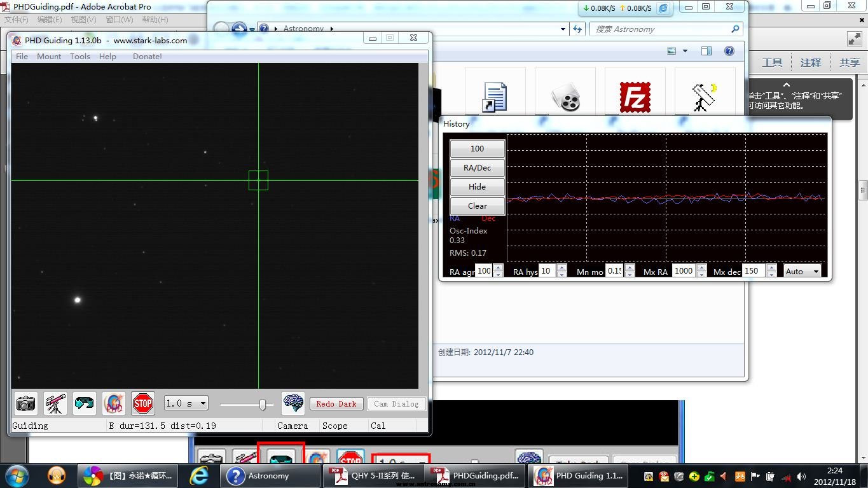Click the orange audio app taskbar icon

point(57,475)
